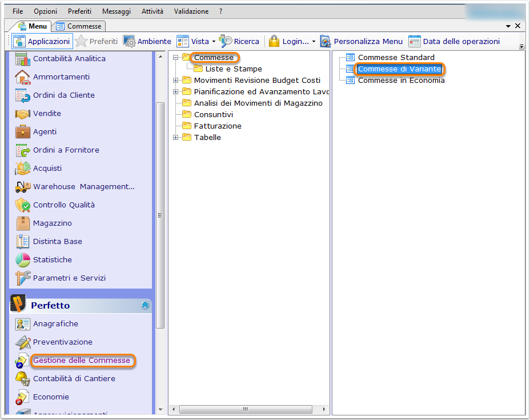Select Analisi dei Movimenti di Magazzino folder
The width and height of the screenshot is (530, 420).
coord(258,103)
